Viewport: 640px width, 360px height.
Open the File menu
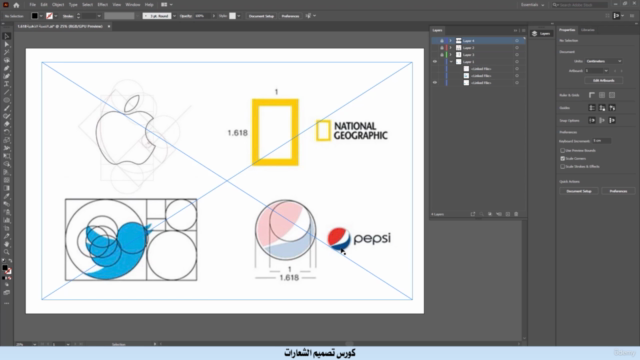point(33,5)
